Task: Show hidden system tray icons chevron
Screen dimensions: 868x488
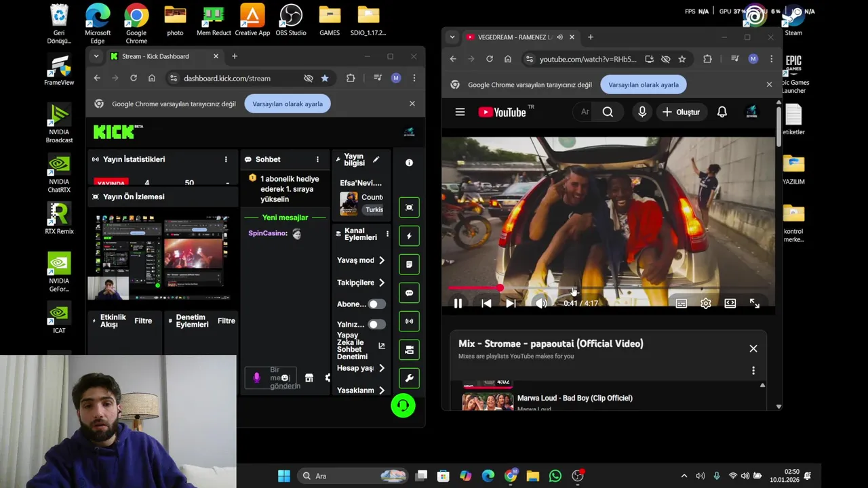Action: (684, 476)
